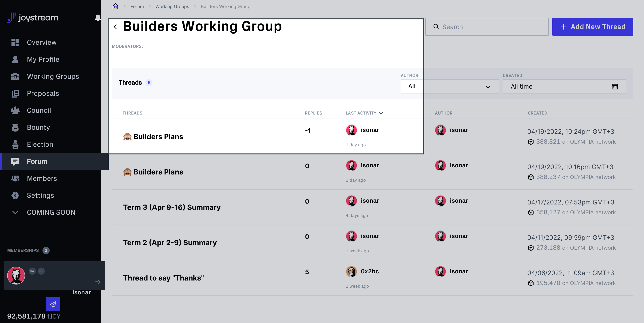
Task: Open memberships arrow on isonar card
Action: pos(98,282)
